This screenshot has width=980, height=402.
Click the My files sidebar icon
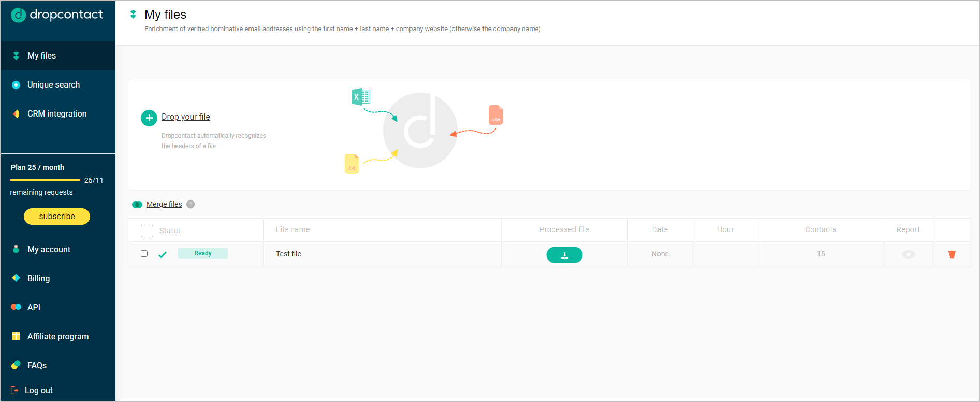(16, 56)
